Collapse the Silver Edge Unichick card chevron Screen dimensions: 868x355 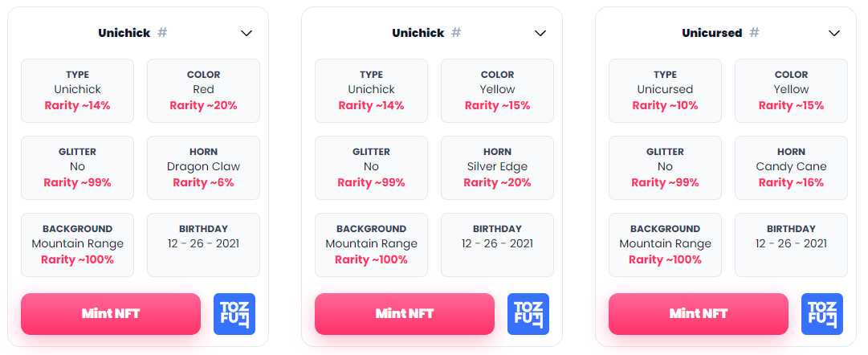coord(540,33)
